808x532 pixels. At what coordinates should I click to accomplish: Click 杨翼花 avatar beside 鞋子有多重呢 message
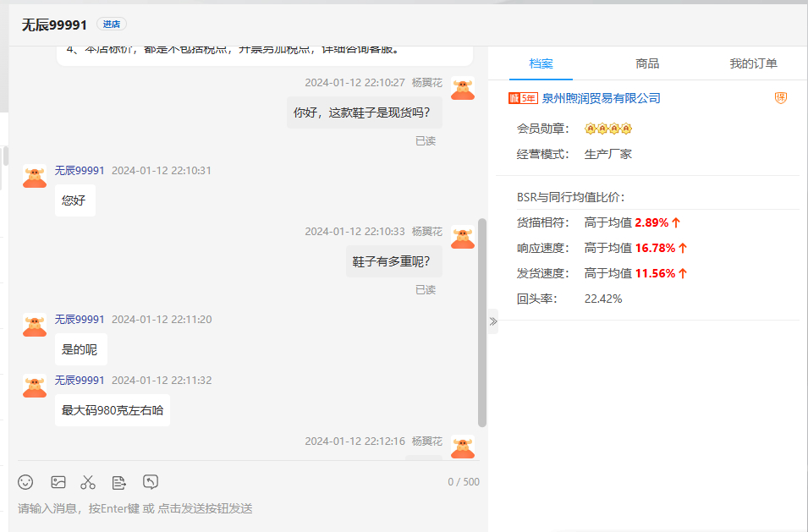tap(463, 237)
